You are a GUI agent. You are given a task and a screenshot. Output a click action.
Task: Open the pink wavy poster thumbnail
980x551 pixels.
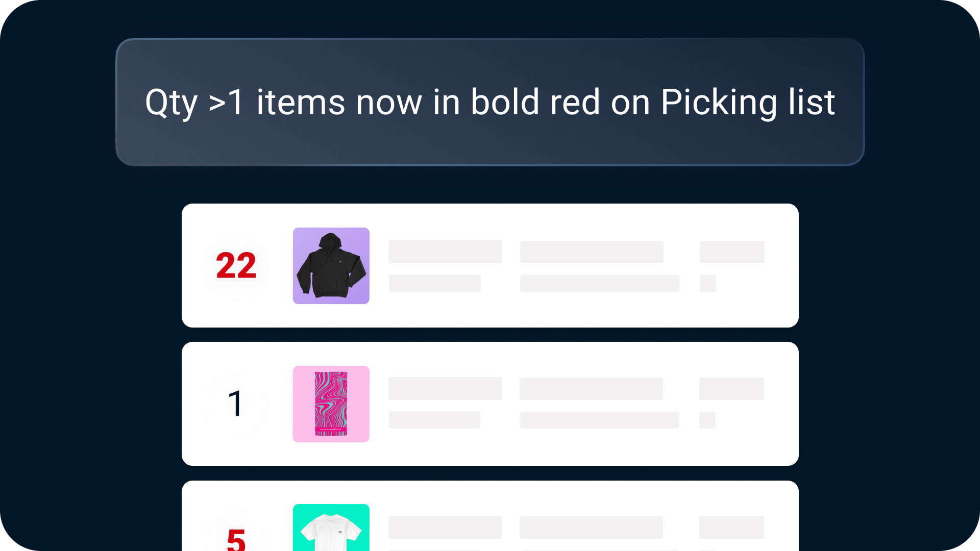point(331,404)
